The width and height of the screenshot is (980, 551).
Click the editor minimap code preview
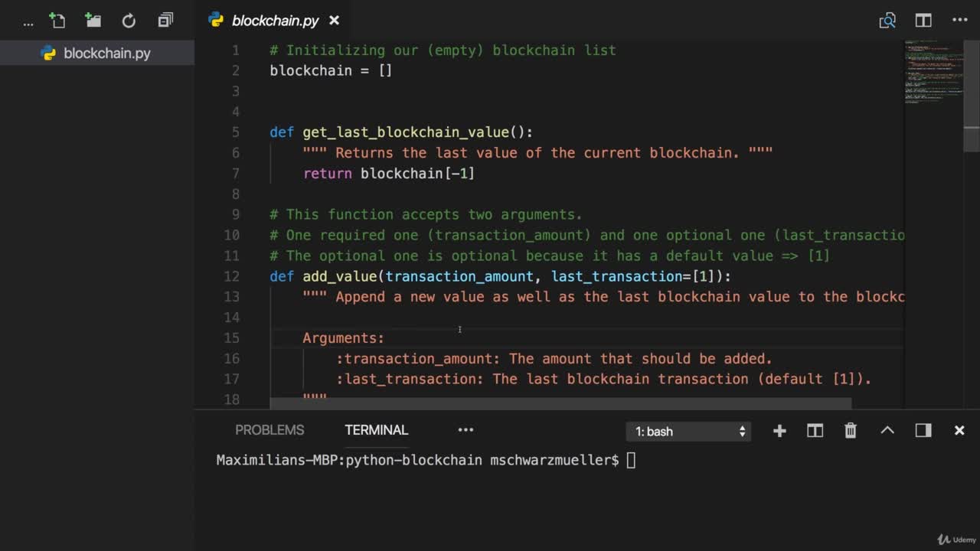pyautogui.click(x=933, y=71)
